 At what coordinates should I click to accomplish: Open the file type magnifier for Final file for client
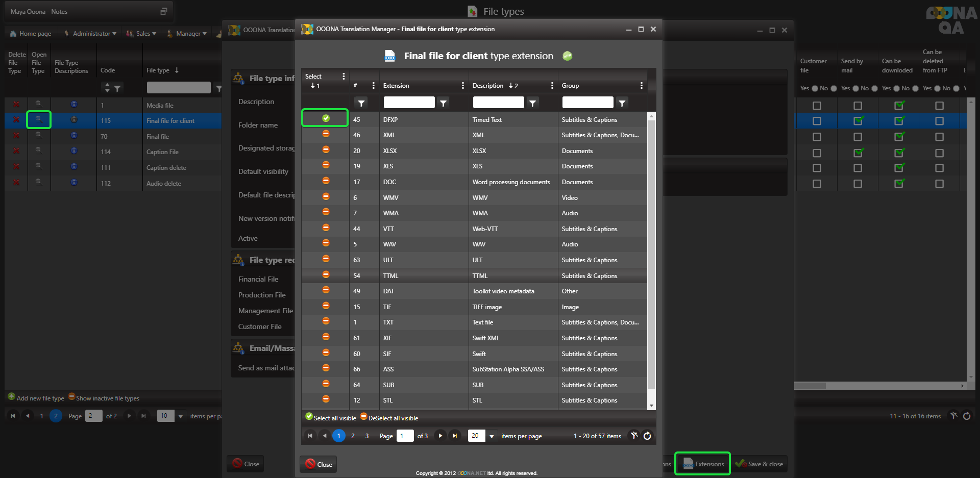click(38, 120)
